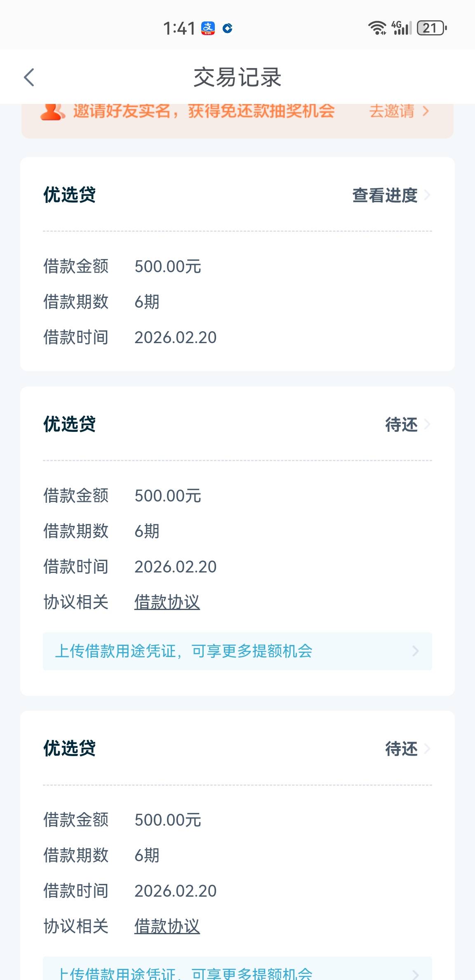Open 待还 status on the third loan
Viewport: 475px width, 980px height.
(401, 749)
